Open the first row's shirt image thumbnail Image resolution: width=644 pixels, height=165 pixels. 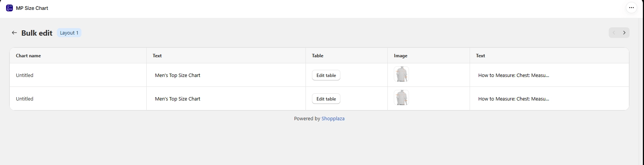pos(401,74)
